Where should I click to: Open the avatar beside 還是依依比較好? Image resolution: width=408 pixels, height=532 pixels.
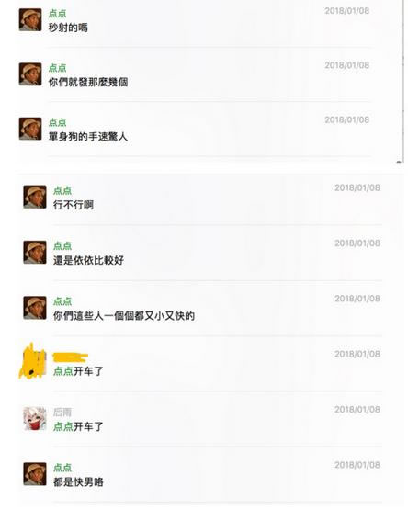point(35,252)
